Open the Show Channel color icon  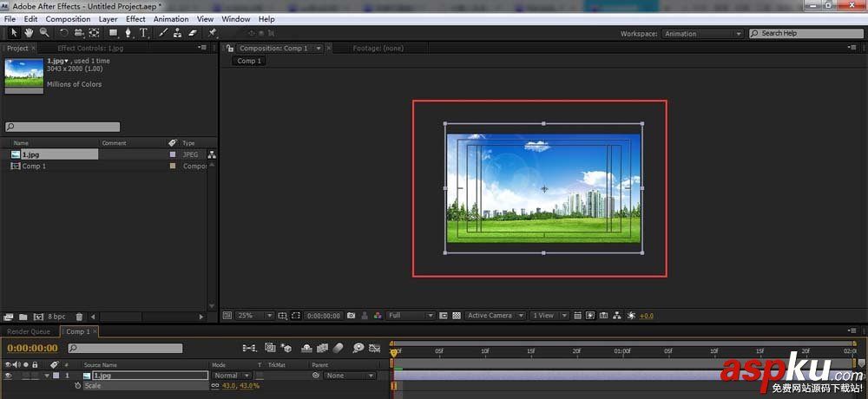tap(378, 316)
